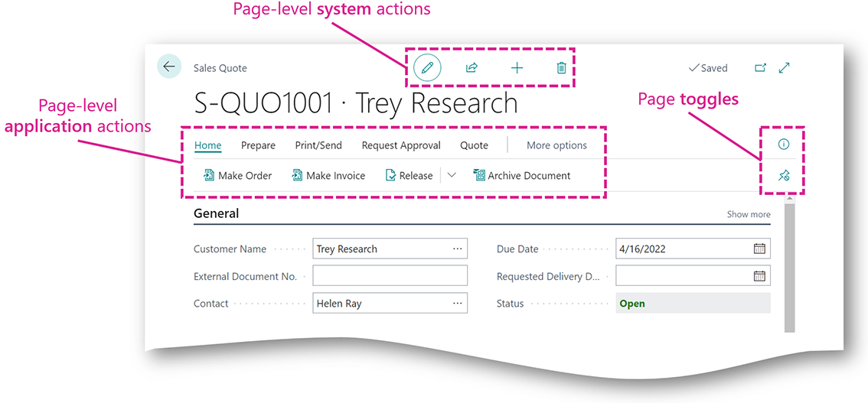868x403 pixels.
Task: Click Show more in General section
Action: pos(749,214)
